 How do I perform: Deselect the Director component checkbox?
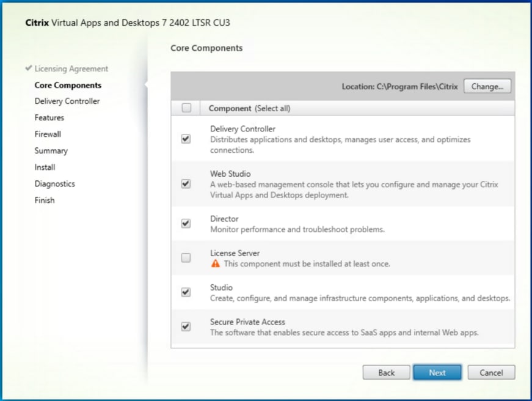coord(186,223)
